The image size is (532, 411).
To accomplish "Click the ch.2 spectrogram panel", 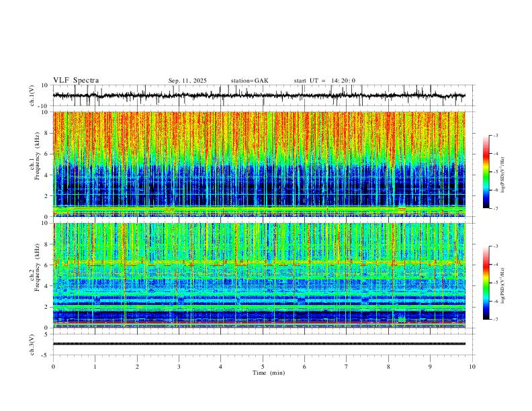I will (259, 275).
